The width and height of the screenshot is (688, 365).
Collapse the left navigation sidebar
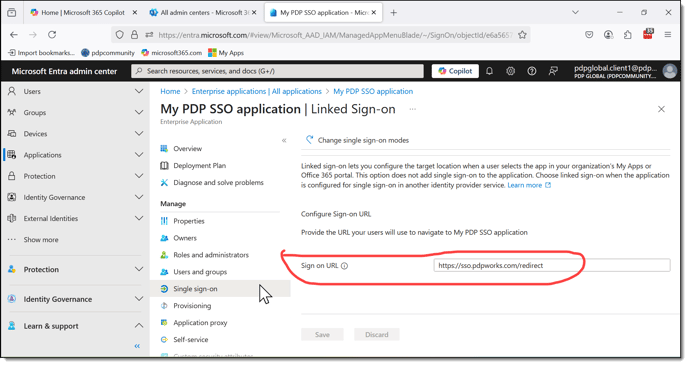[137, 346]
